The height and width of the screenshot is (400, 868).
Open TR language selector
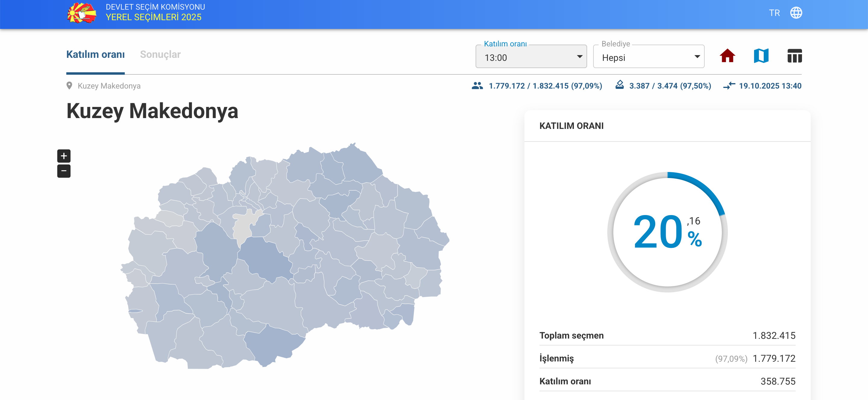pos(774,13)
